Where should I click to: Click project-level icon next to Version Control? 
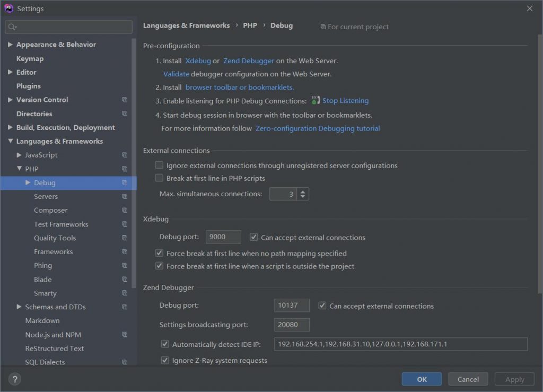point(125,100)
